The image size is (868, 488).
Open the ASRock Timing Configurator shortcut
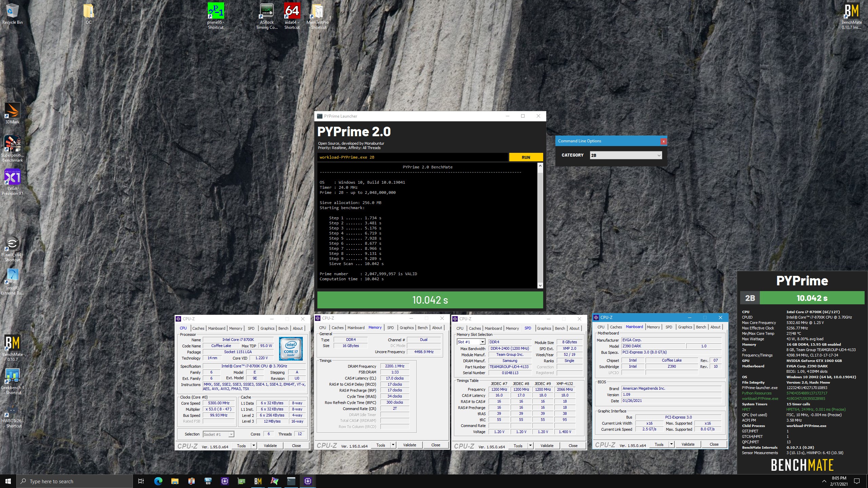[x=267, y=16]
